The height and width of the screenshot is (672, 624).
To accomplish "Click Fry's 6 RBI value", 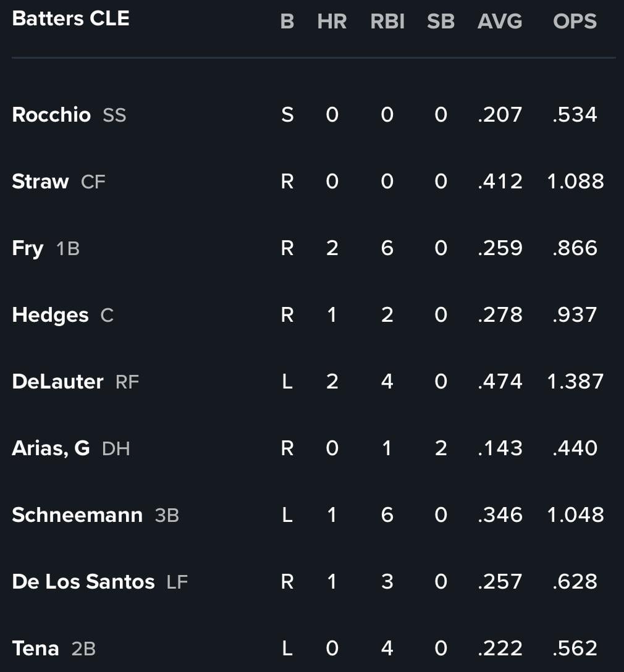I will (x=387, y=248).
